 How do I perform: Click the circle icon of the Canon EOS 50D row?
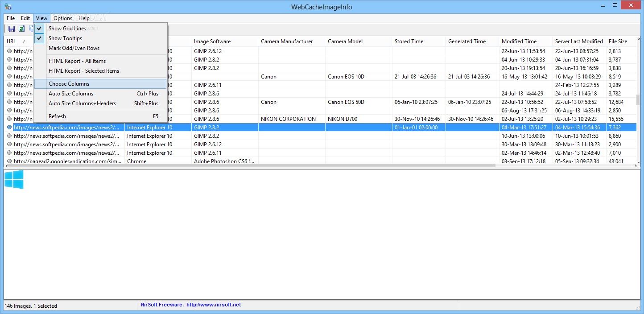(x=9, y=102)
